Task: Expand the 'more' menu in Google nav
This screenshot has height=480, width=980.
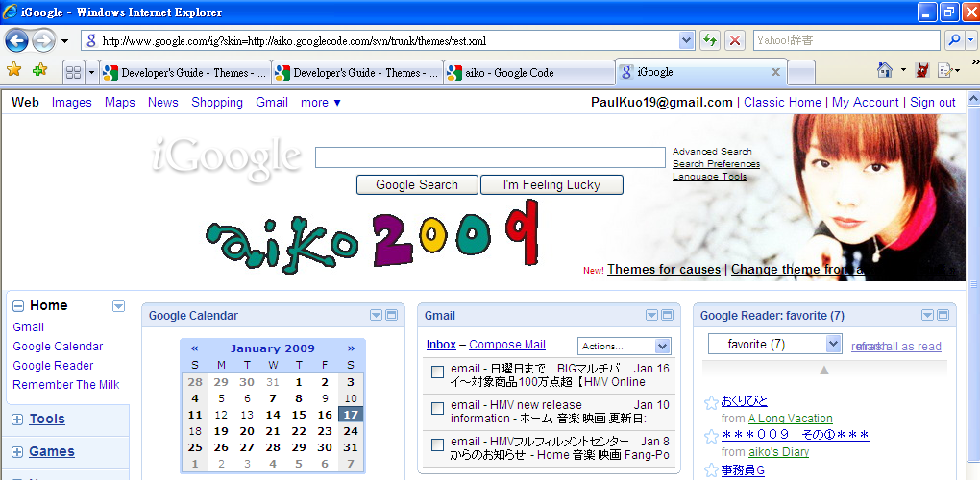Action: coord(321,103)
